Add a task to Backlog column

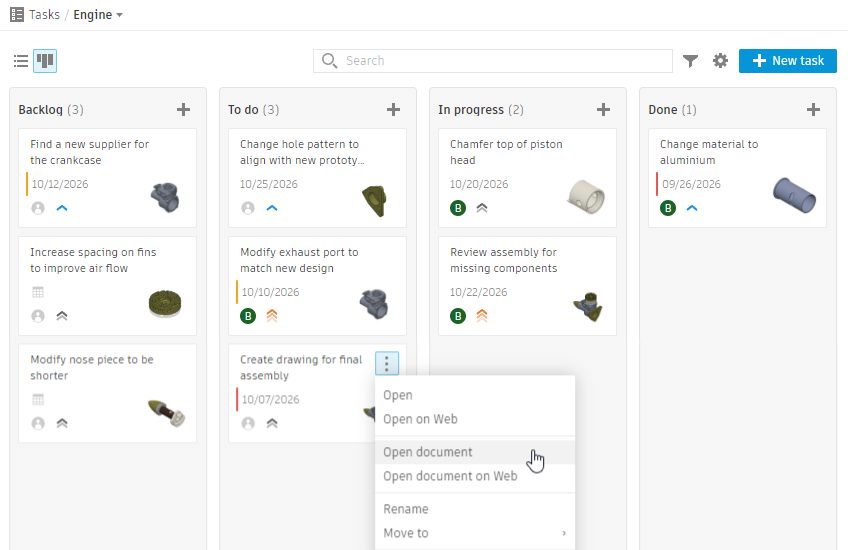click(183, 110)
